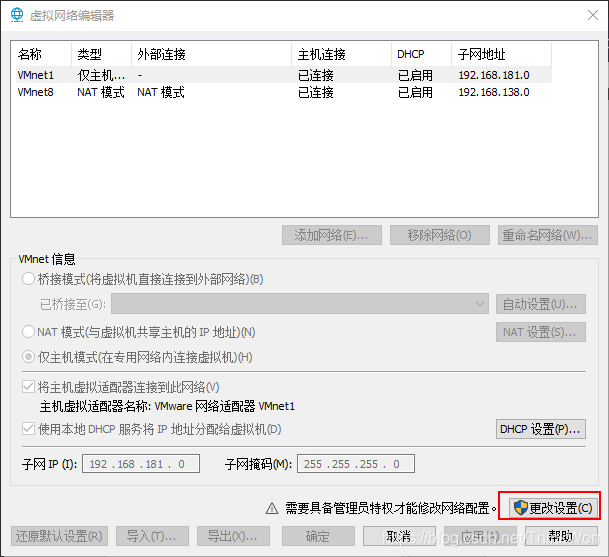Click 导入(T)... button
The height and width of the screenshot is (557, 609).
click(152, 536)
